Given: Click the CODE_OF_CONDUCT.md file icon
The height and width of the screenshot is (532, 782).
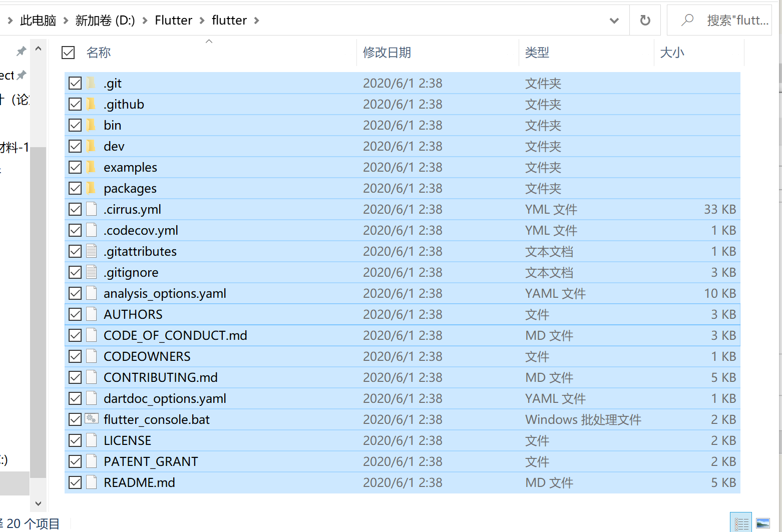Looking at the screenshot, I should (91, 335).
